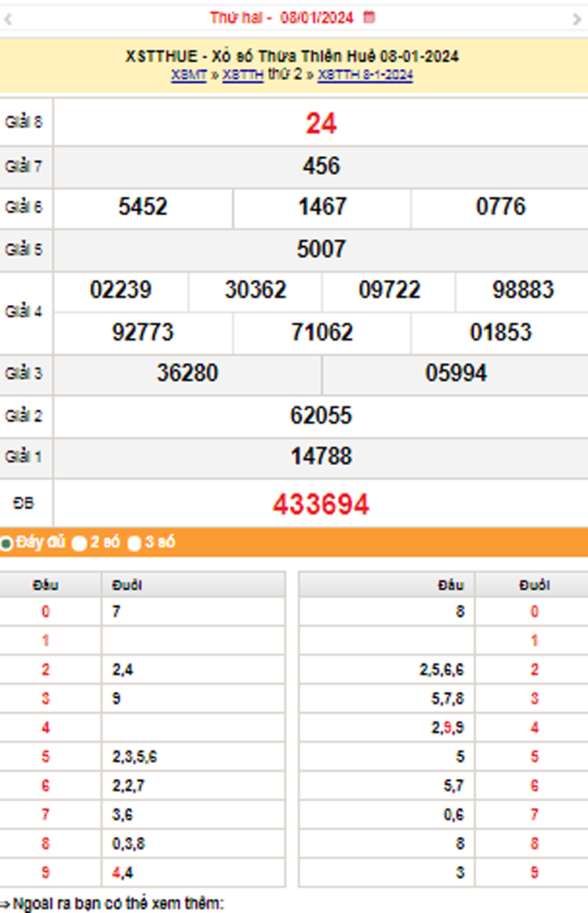Open the calendar date picker icon
Screen dimensions: 588x913
click(369, 17)
